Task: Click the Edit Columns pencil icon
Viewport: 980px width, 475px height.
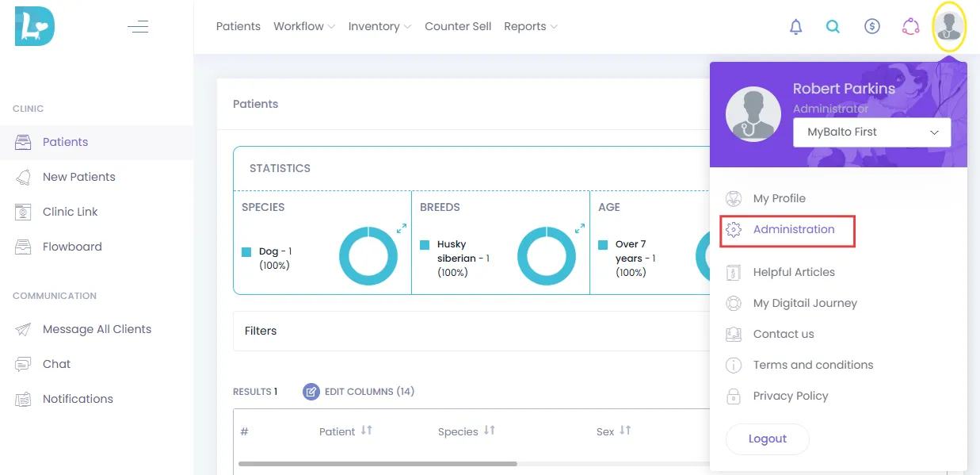Action: click(x=311, y=392)
